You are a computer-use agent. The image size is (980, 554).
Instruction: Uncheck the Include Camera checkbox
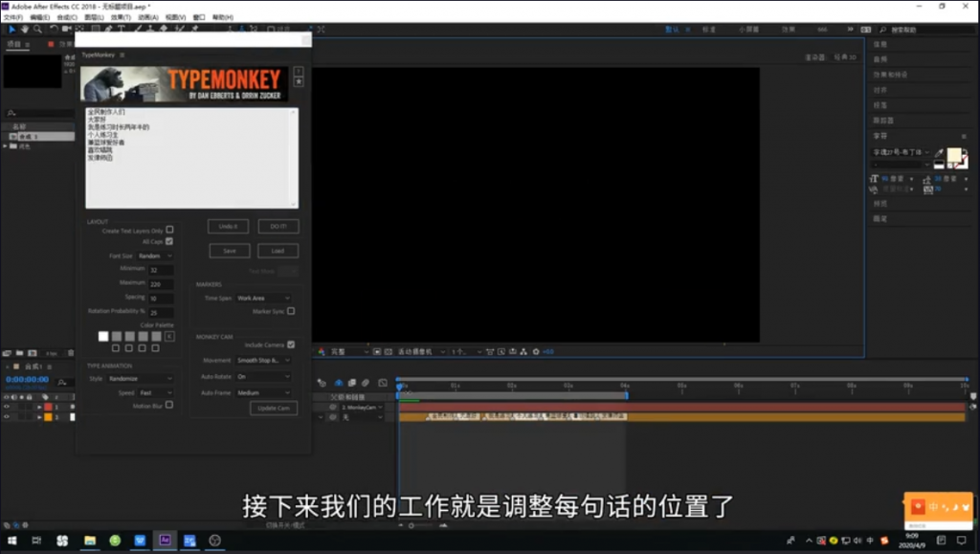coord(291,344)
